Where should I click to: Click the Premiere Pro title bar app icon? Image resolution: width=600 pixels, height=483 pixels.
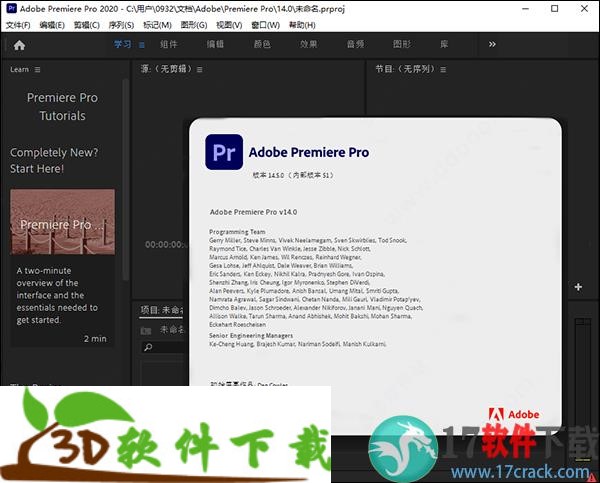click(11, 8)
